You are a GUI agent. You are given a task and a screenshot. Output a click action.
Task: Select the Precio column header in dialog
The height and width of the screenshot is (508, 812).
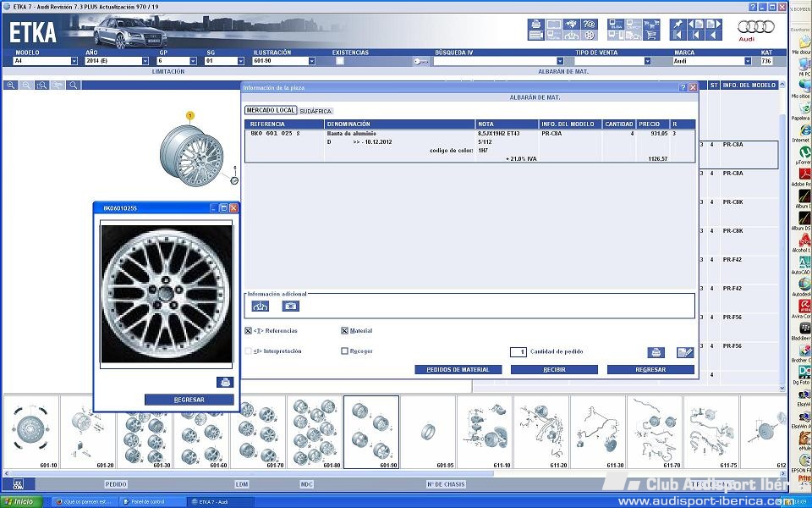[652, 124]
